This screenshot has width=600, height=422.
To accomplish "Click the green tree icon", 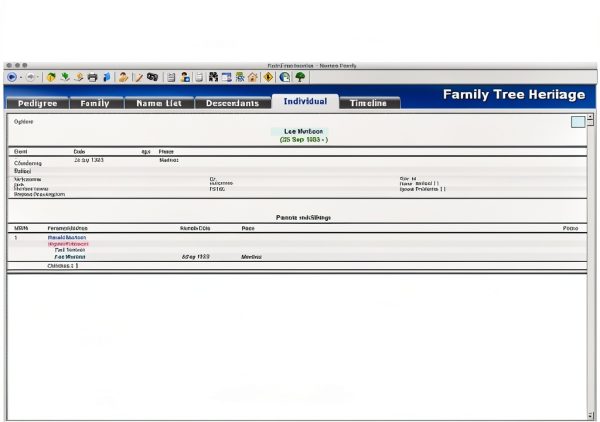I will coord(300,77).
